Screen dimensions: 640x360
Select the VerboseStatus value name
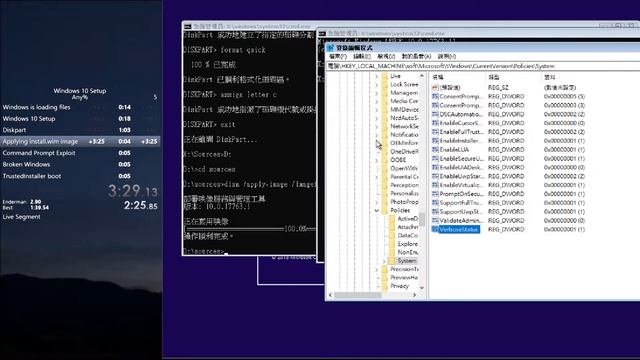click(459, 229)
